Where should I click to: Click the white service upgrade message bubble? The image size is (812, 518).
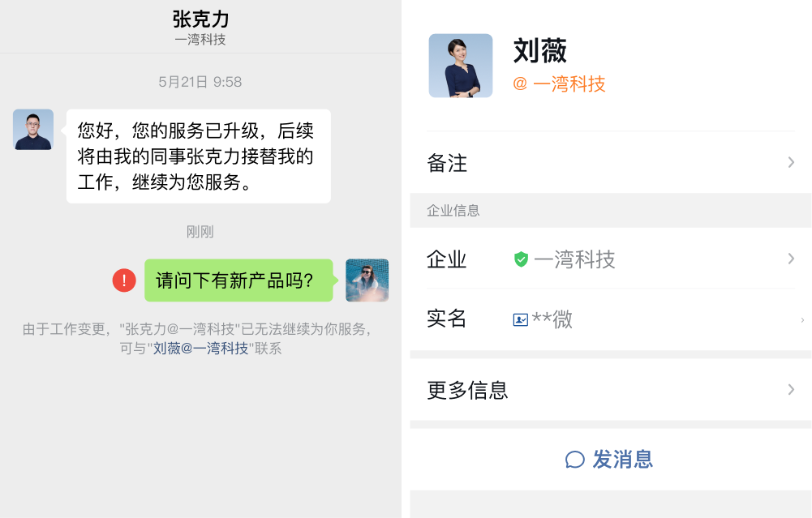pyautogui.click(x=198, y=156)
